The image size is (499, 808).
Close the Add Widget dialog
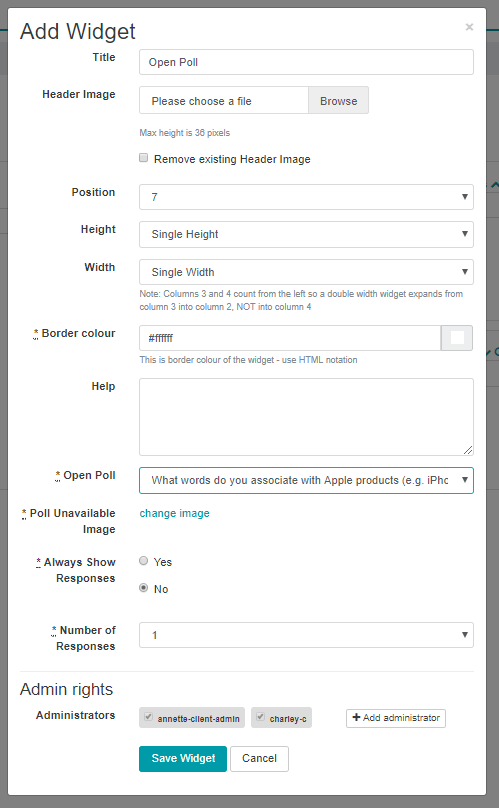(x=469, y=27)
